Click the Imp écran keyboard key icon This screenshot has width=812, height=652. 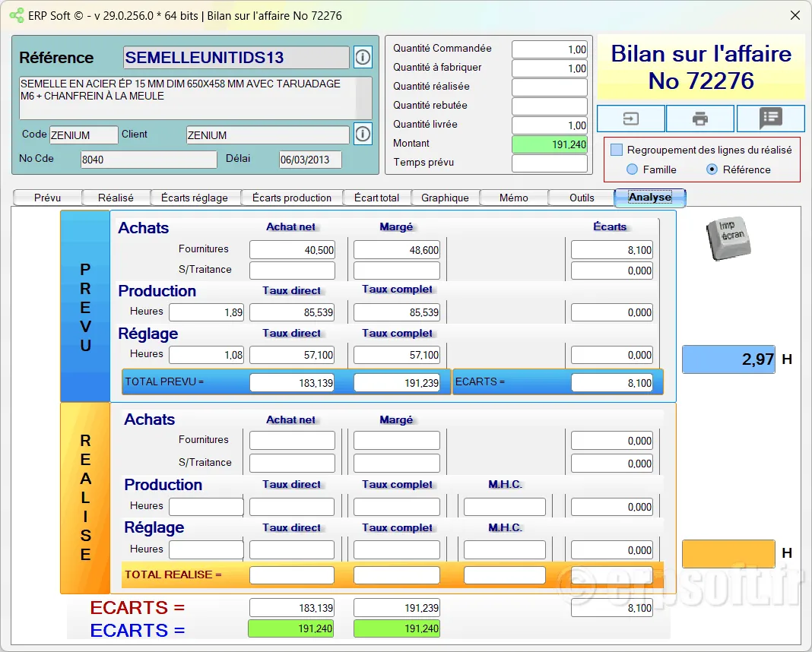point(728,239)
